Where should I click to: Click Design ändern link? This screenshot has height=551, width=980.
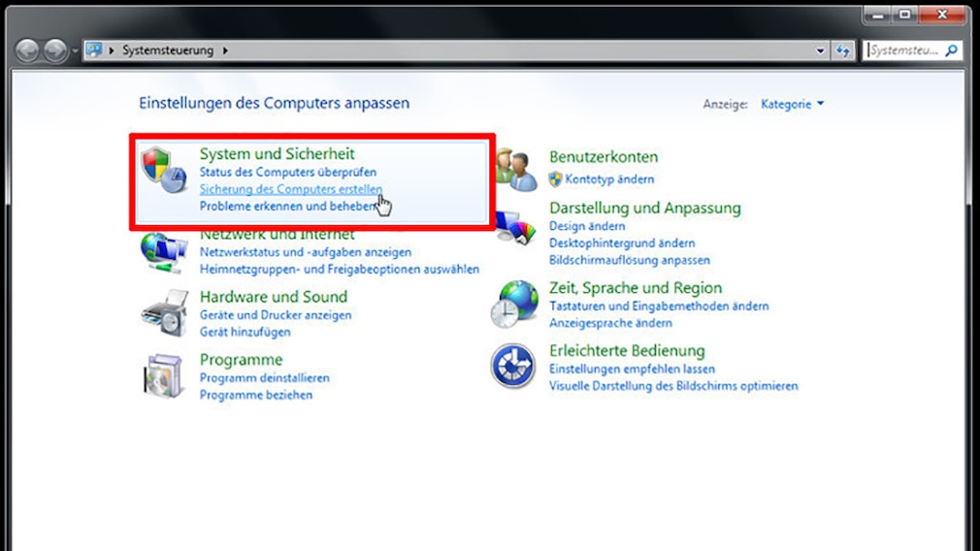(587, 226)
